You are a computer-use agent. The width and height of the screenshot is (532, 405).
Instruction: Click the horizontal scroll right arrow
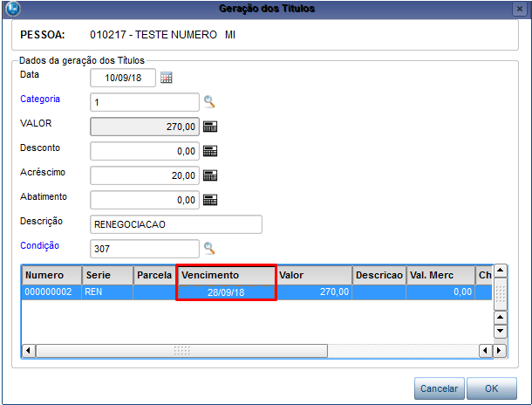(499, 350)
